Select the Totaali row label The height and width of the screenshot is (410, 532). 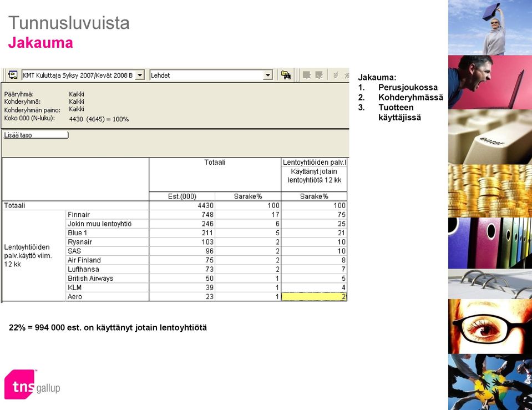[x=14, y=205]
